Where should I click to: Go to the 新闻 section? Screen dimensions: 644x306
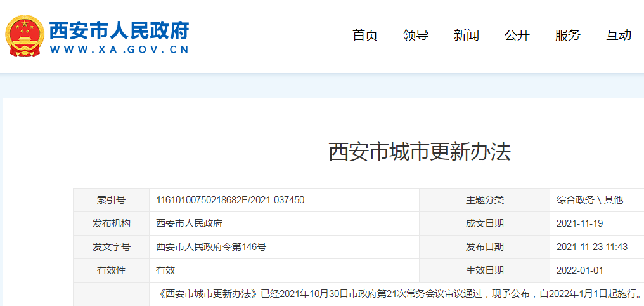[466, 36]
